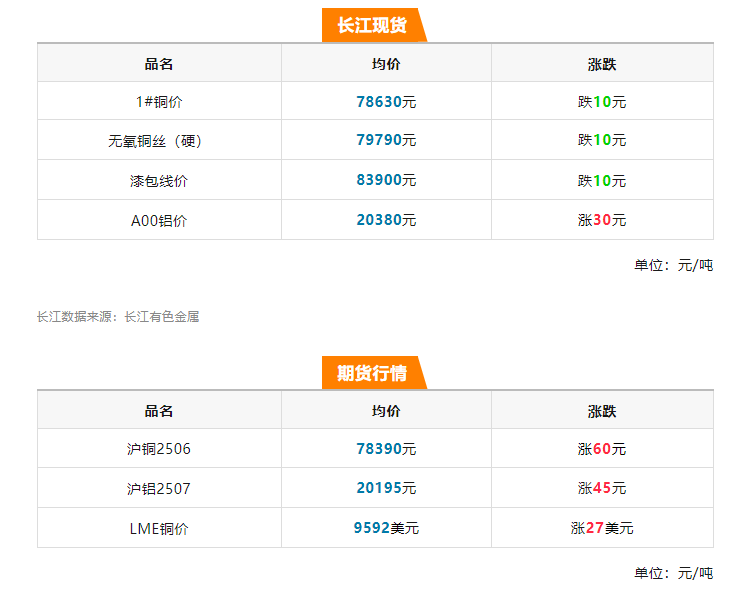
Task: Click the 79790元 price value
Action: click(x=386, y=141)
